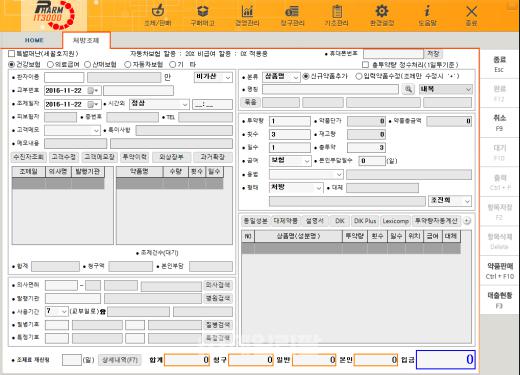This screenshot has height=375, width=520.
Task: Expand the 급여 보험 combo box
Action: coord(290,161)
